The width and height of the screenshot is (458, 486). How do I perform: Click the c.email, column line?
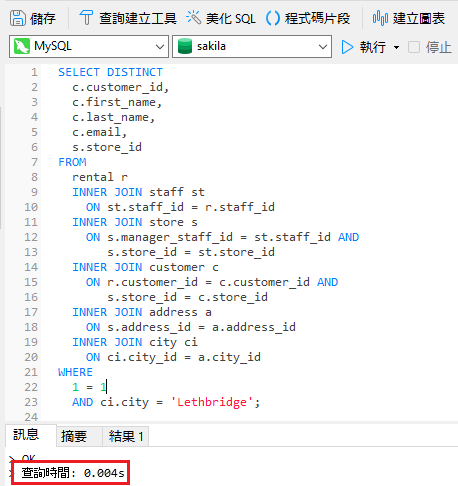coord(100,132)
